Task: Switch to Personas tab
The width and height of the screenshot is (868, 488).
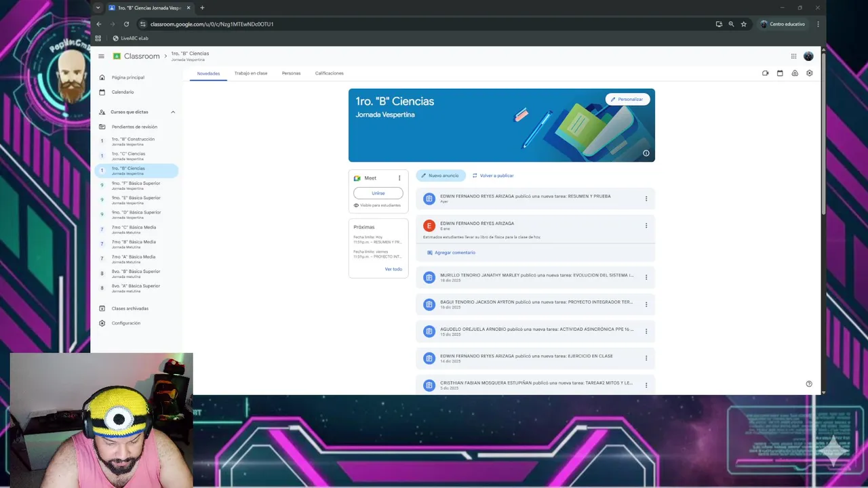Action: (291, 73)
